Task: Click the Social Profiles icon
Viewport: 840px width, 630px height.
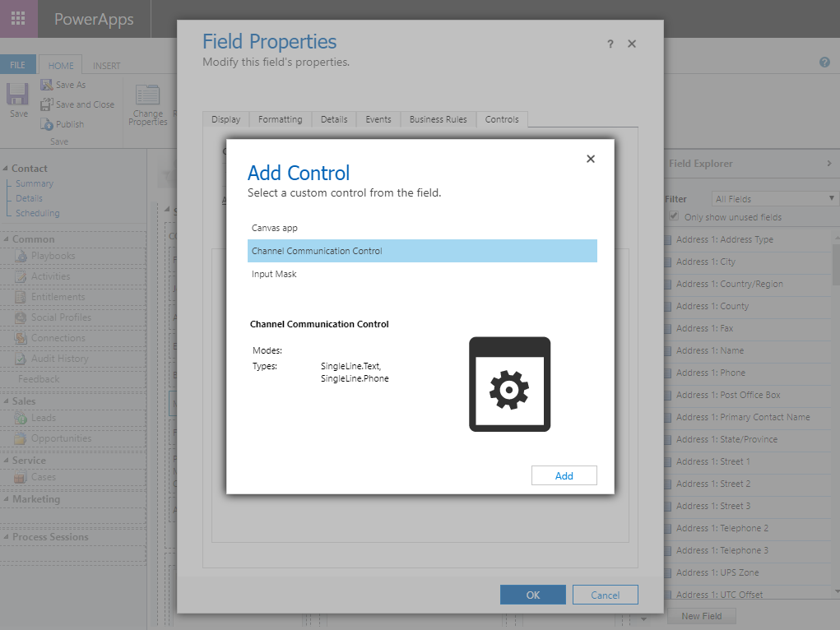Action: (21, 317)
